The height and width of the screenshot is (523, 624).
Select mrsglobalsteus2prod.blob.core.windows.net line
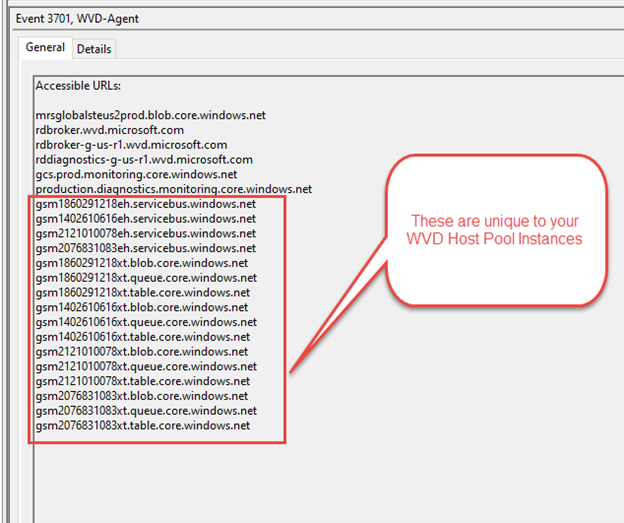(x=150, y=115)
